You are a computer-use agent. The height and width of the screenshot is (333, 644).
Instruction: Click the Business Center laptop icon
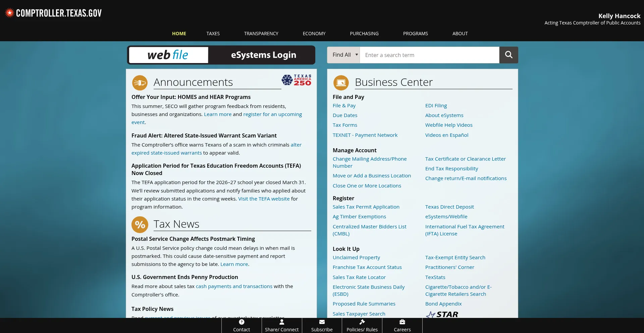341,83
